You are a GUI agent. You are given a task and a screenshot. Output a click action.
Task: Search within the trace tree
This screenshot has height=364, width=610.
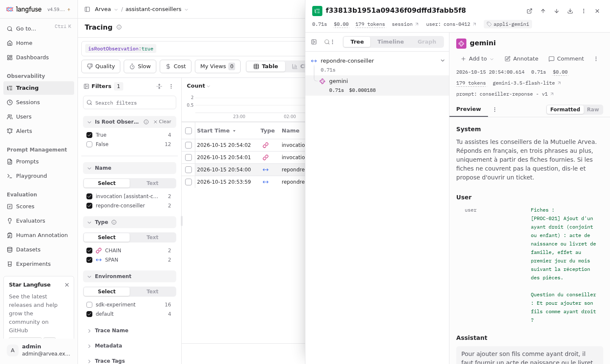point(327,42)
